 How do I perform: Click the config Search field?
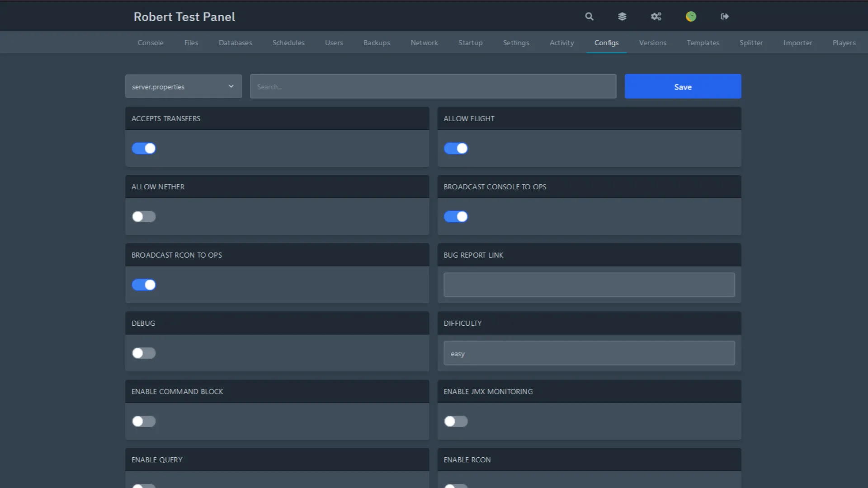[433, 87]
